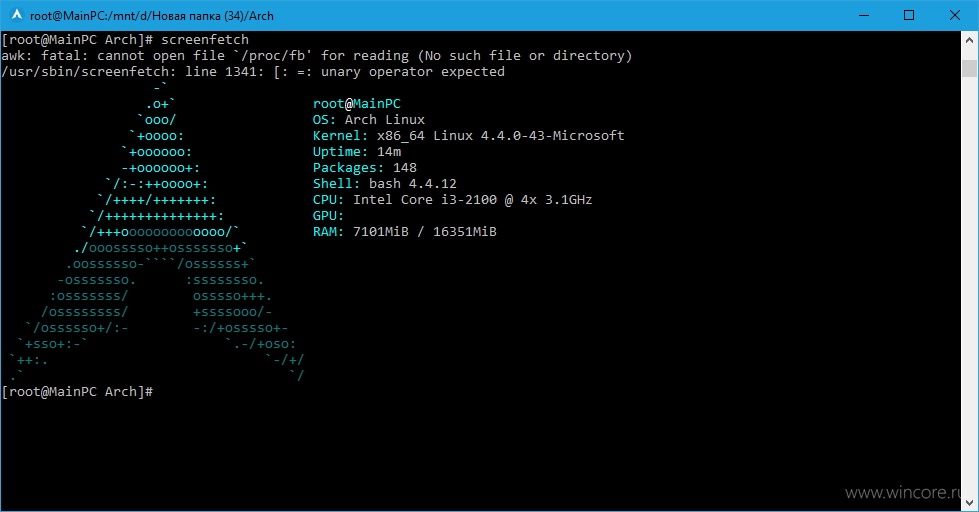Click the 'Shell: bash 4.4.12' line
The height and width of the screenshot is (512, 979).
385,184
